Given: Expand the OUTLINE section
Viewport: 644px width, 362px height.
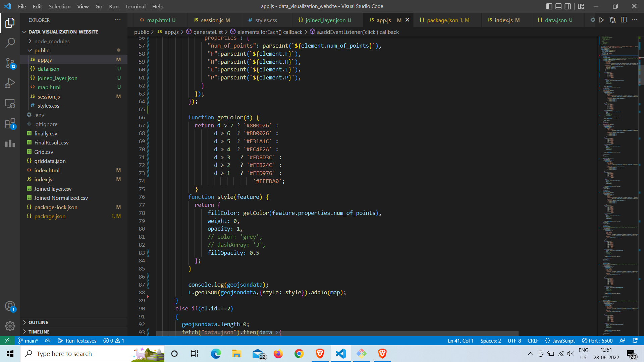Looking at the screenshot, I should (x=39, y=322).
